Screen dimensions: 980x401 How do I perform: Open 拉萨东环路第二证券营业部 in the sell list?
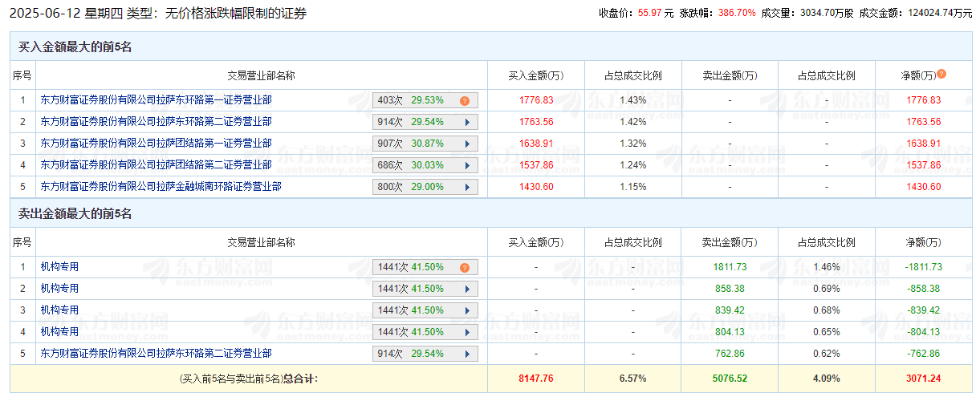156,353
